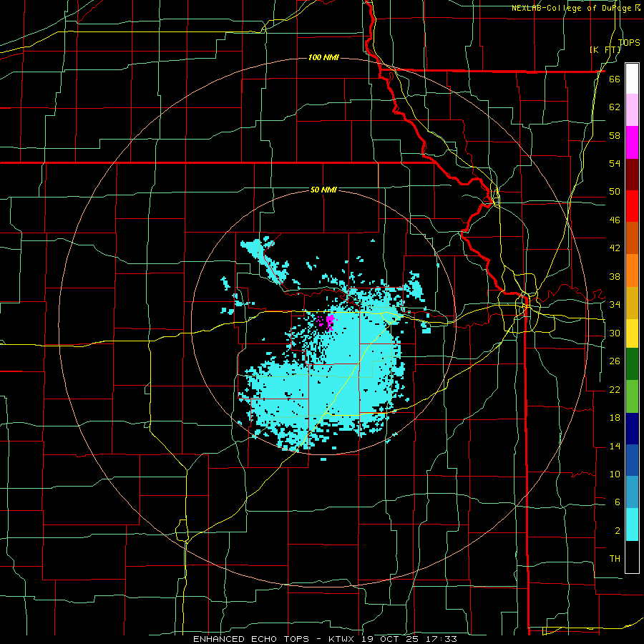Click the gold 38 kft legend swatch

[632, 303]
